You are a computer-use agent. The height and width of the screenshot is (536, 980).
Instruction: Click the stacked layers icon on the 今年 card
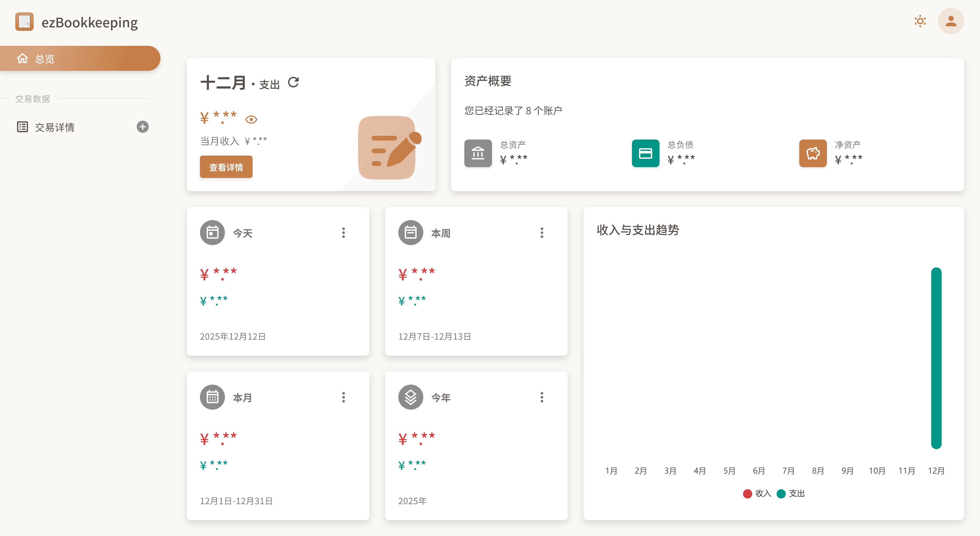[410, 397]
